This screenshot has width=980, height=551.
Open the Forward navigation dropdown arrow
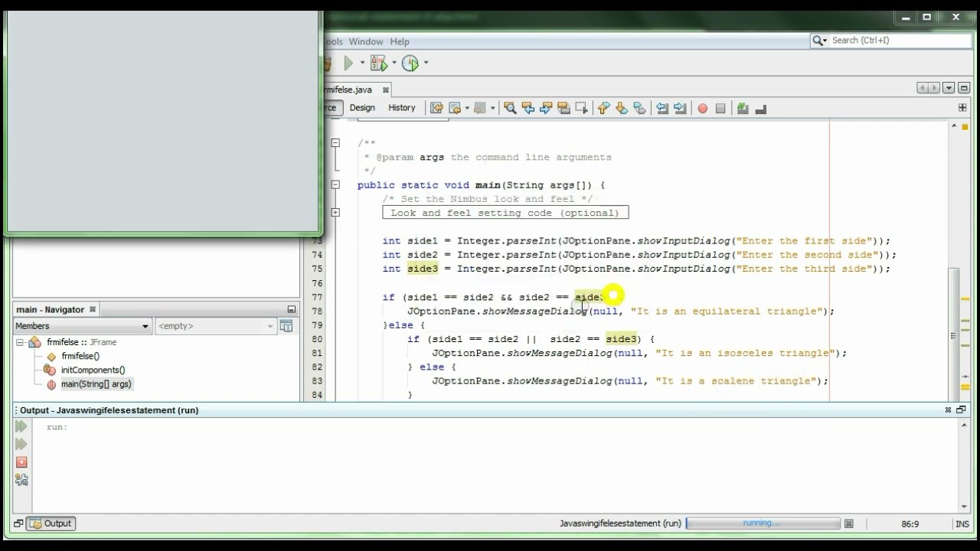[492, 109]
